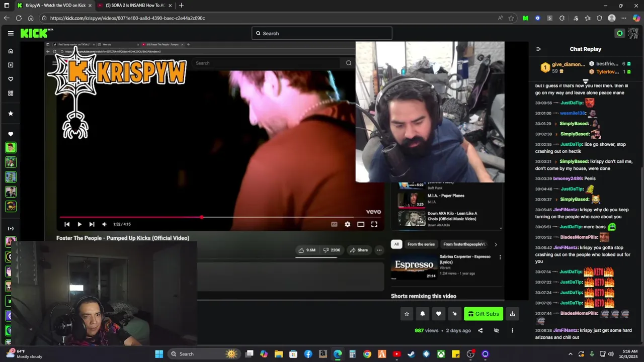The height and width of the screenshot is (362, 644).
Task: Mute the embedded YouTube player volume
Action: (x=104, y=224)
